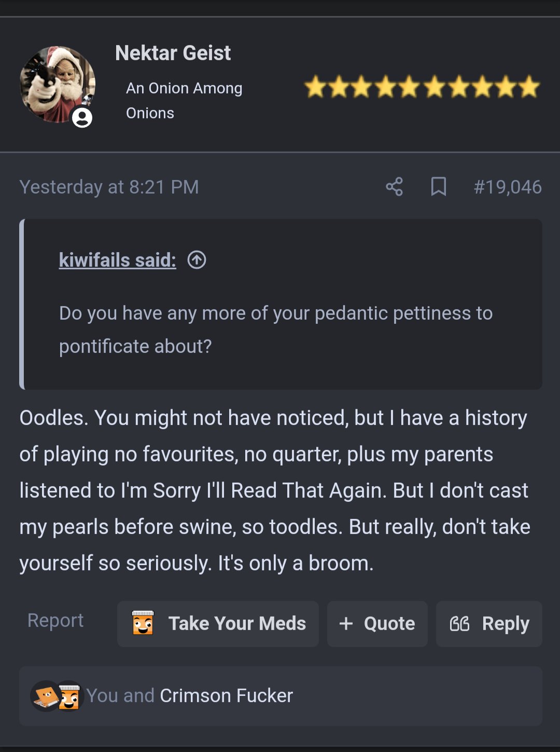Show the reactions list with You and
Image resolution: width=560 pixels, height=752 pixels.
(120, 696)
